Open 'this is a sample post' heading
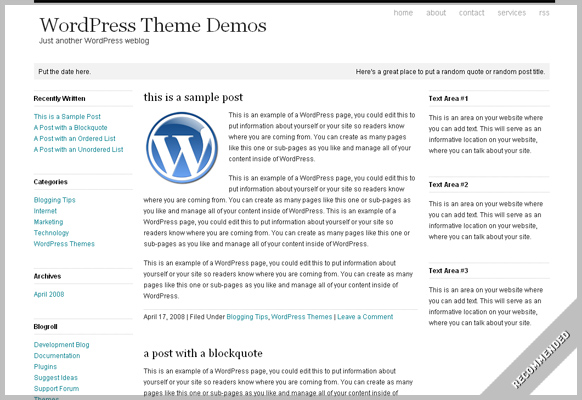This screenshot has height=400, width=582. [193, 97]
